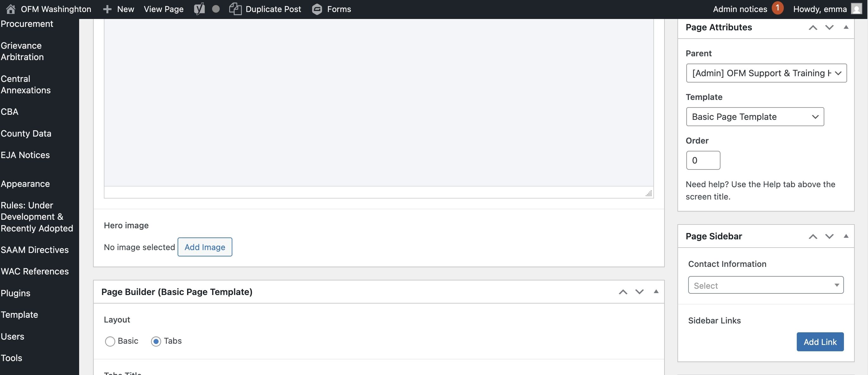Image resolution: width=868 pixels, height=375 pixels.
Task: Click the emma user avatar icon
Action: (856, 9)
